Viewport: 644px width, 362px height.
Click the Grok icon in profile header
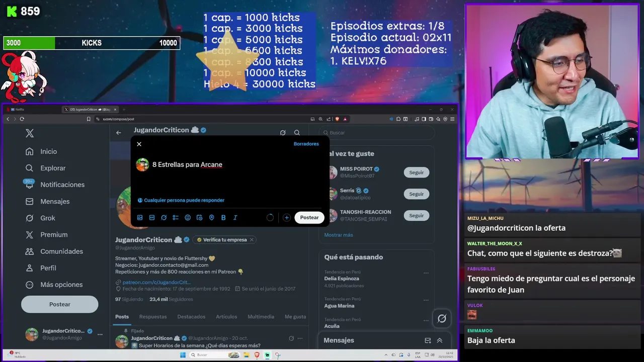(x=283, y=133)
